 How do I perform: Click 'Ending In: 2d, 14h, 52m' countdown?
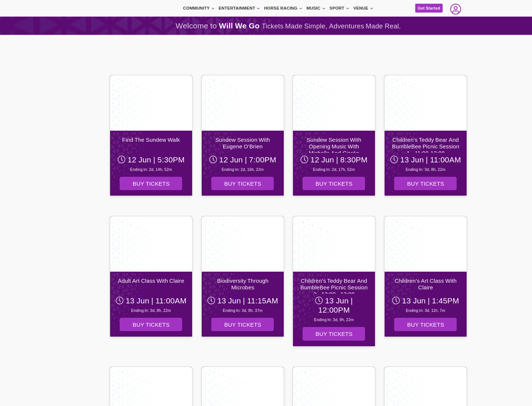[151, 169]
